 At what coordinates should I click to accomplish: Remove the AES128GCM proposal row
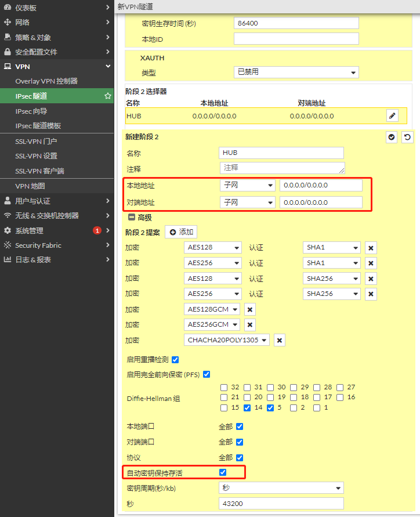pos(250,310)
